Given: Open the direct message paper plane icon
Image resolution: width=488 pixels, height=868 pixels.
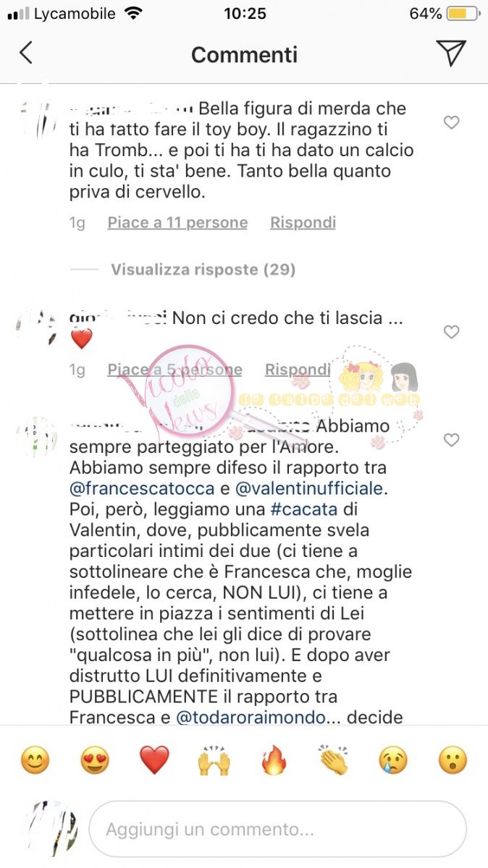Looking at the screenshot, I should [450, 53].
